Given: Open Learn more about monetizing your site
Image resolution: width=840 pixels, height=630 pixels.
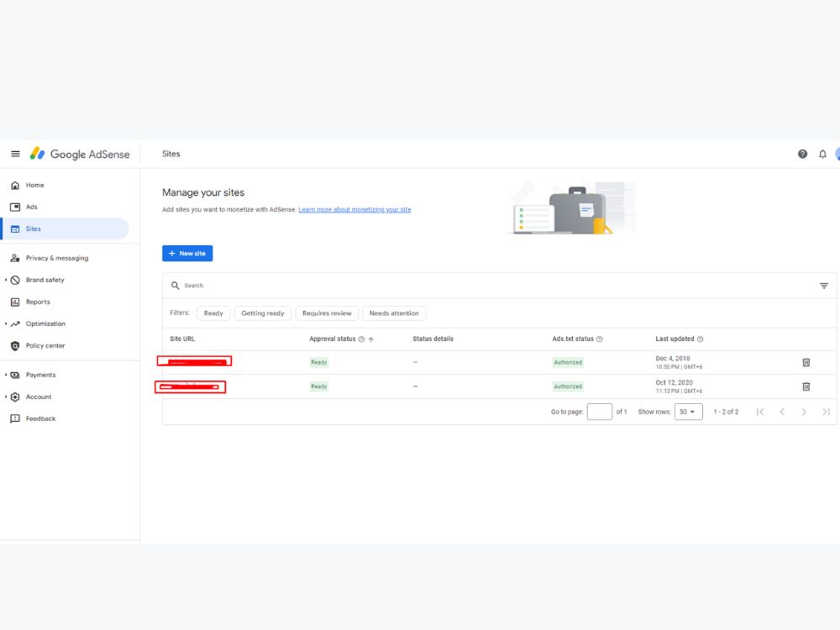Looking at the screenshot, I should 354,209.
